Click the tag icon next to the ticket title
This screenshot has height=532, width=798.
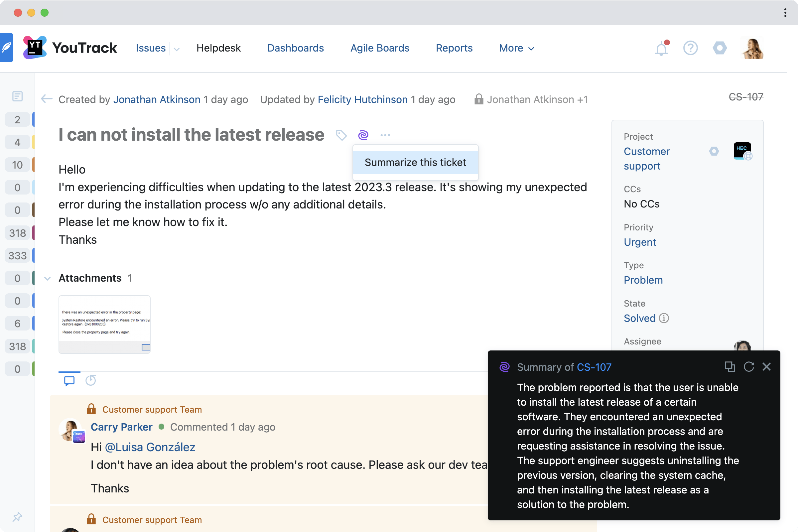point(341,135)
